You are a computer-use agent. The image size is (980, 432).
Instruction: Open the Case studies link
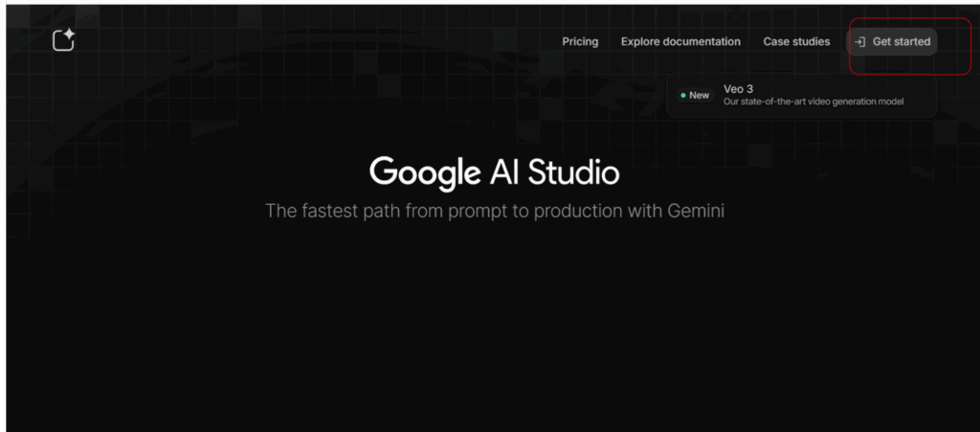click(796, 42)
